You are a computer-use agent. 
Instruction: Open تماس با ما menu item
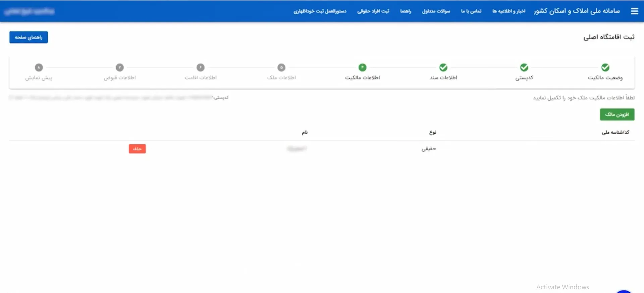[471, 11]
